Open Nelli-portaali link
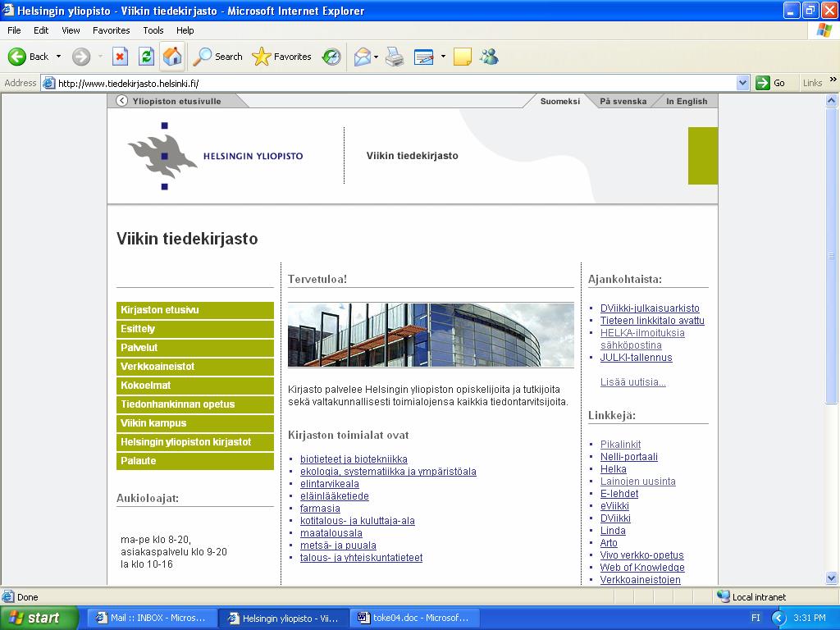 (x=629, y=456)
